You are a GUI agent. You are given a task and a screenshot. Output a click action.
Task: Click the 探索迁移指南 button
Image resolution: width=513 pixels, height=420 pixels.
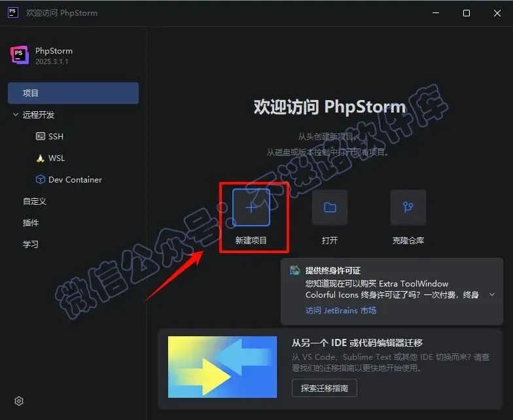click(x=325, y=388)
